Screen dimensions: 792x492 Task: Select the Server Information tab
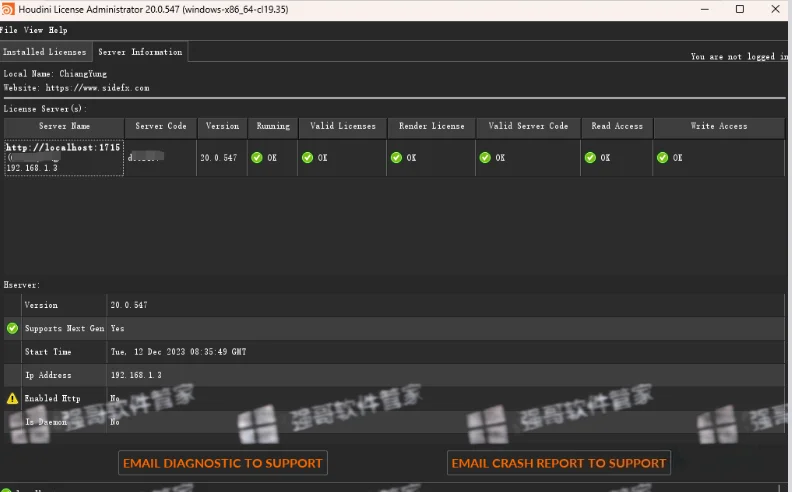pos(140,52)
